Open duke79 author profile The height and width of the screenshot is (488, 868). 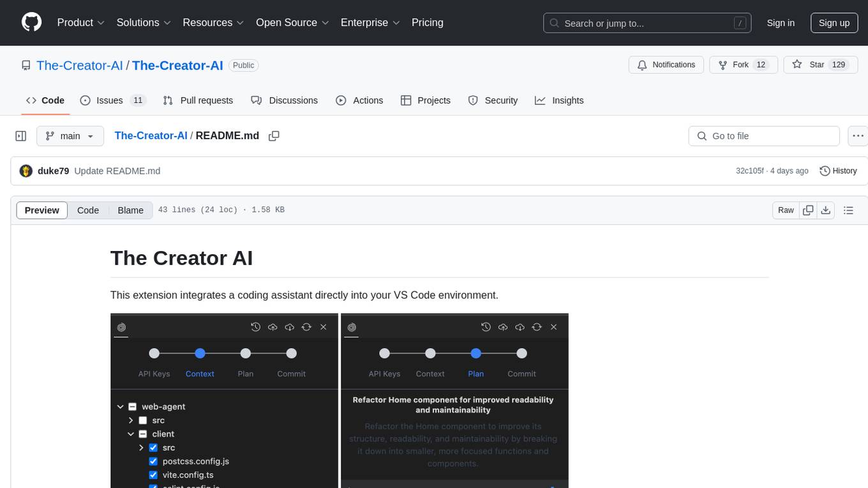click(x=53, y=171)
